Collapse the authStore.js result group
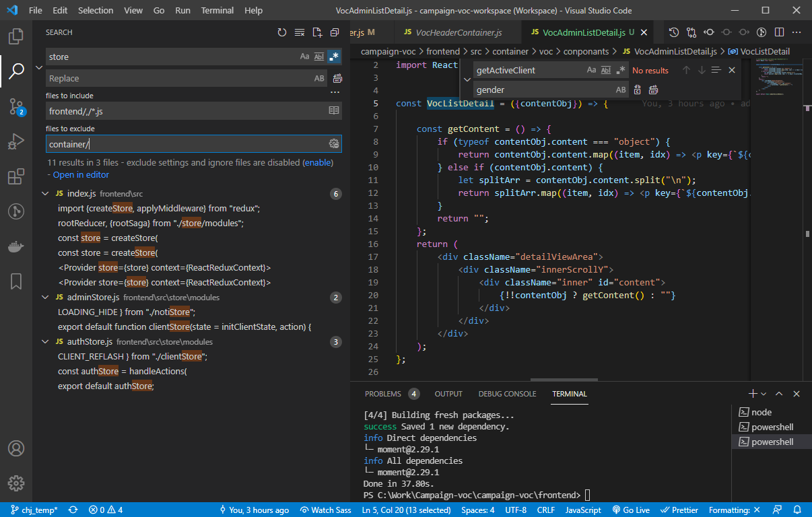812x517 pixels. click(x=46, y=342)
